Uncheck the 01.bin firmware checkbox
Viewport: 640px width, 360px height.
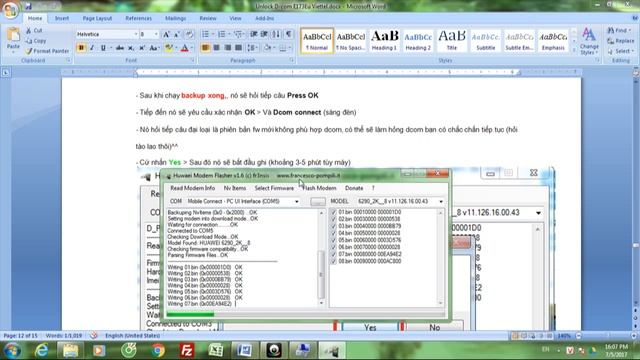333,213
